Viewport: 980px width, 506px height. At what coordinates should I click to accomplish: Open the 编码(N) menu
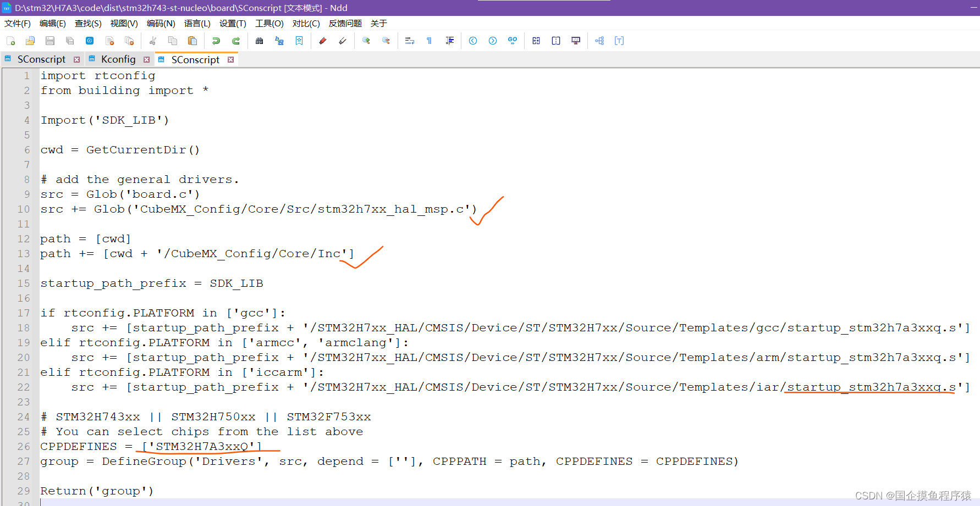click(161, 23)
